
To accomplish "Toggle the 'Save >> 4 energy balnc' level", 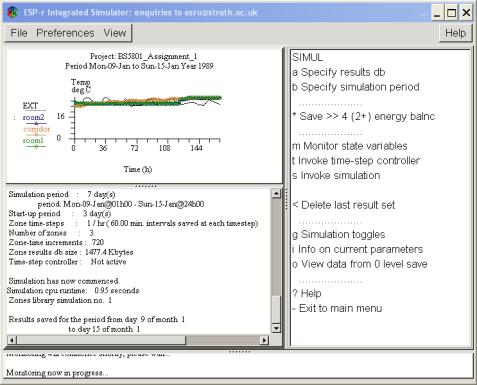I will tap(364, 116).
